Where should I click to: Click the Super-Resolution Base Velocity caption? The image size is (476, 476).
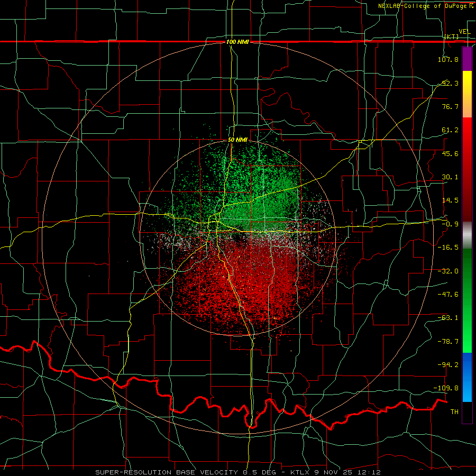237,472
